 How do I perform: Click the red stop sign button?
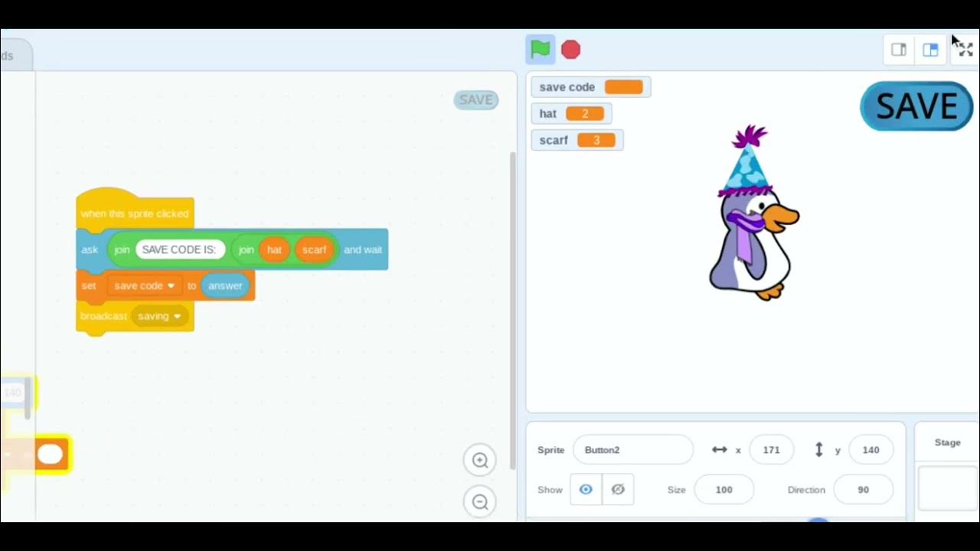(x=570, y=50)
